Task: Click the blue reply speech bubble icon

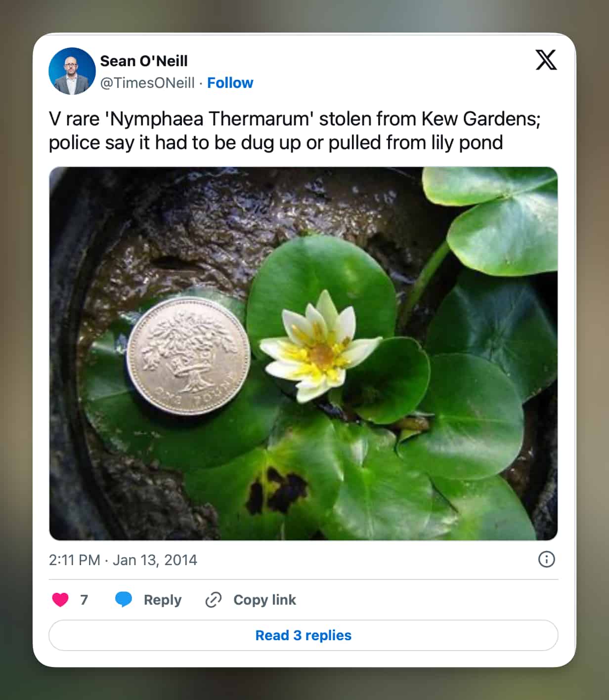Action: point(124,600)
